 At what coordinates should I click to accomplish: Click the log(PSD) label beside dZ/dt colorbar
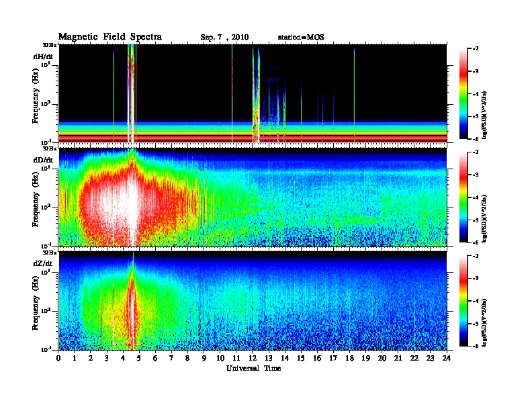[x=484, y=322]
